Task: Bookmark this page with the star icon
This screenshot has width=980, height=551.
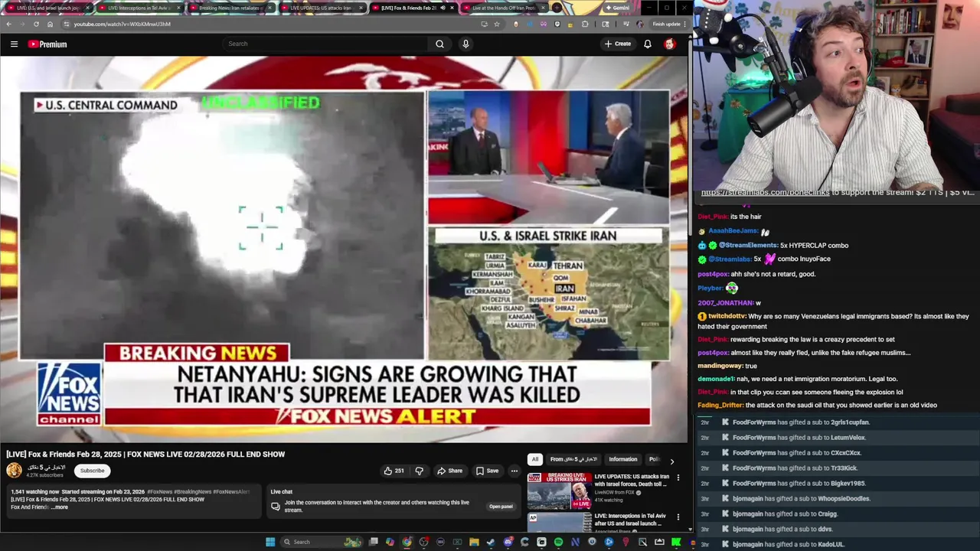Action: (496, 24)
